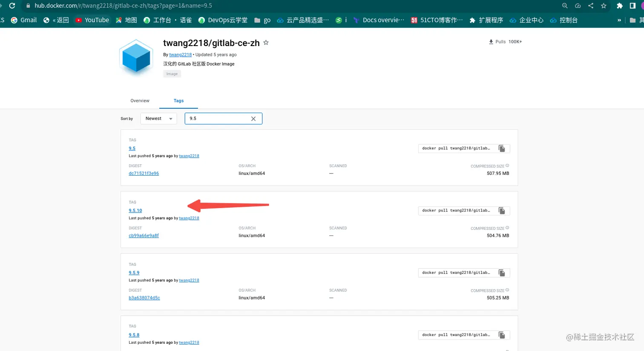Screen dimensions: 644x351
Task: Open digest dc71521f3e96 link
Action: click(x=144, y=174)
